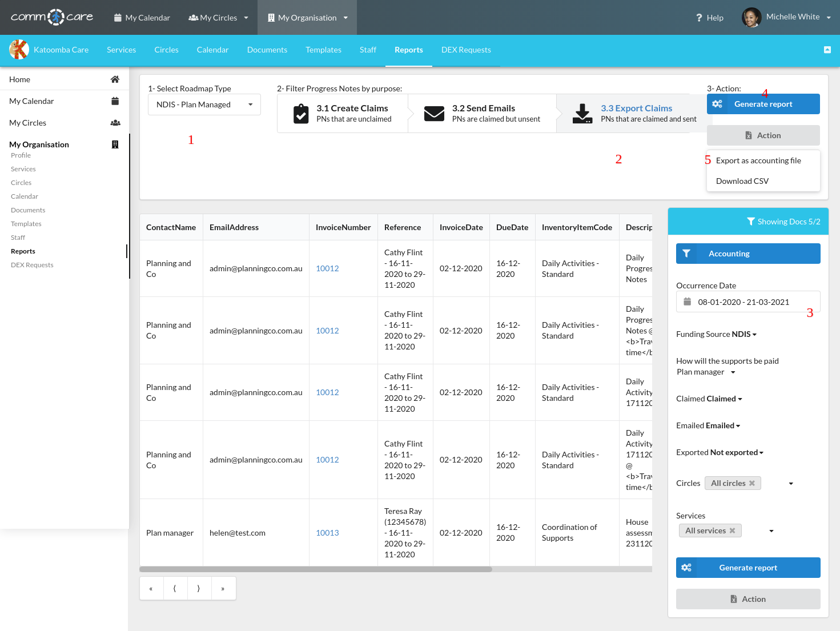Screen dimensions: 840x631
Task: Click the envelope icon on 3.2 Send Emails tile
Action: click(x=435, y=113)
